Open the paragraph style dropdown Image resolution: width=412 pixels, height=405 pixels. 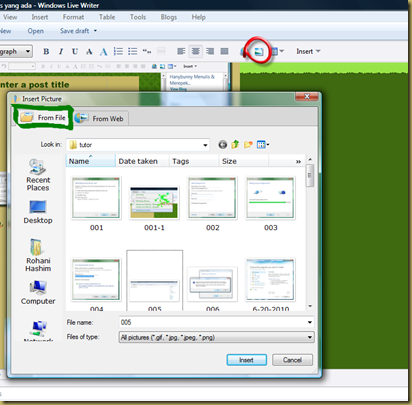point(28,51)
